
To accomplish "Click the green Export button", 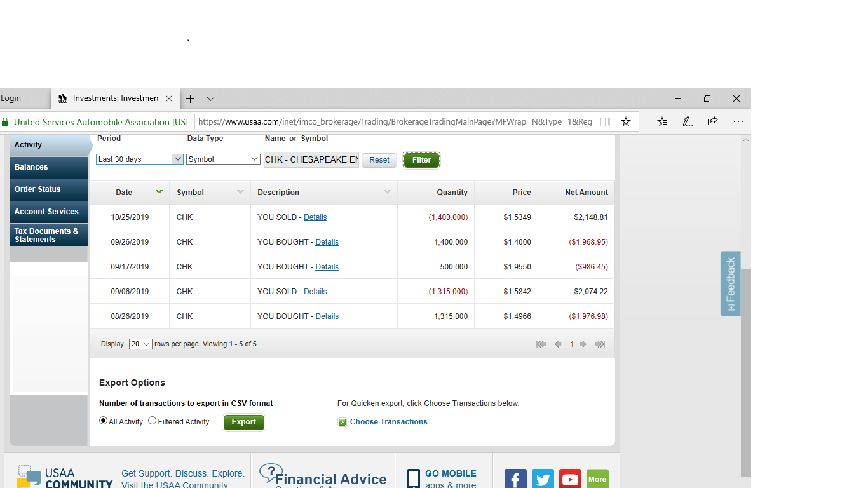I will click(x=243, y=422).
